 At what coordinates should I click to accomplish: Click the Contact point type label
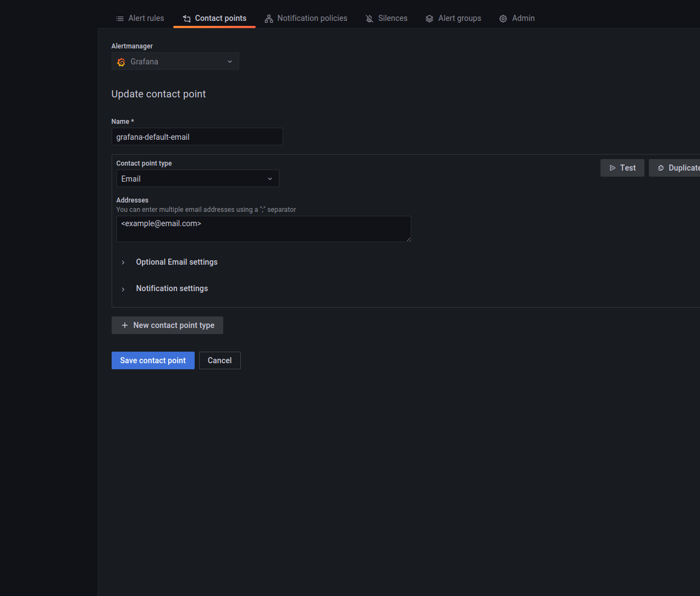(x=144, y=163)
